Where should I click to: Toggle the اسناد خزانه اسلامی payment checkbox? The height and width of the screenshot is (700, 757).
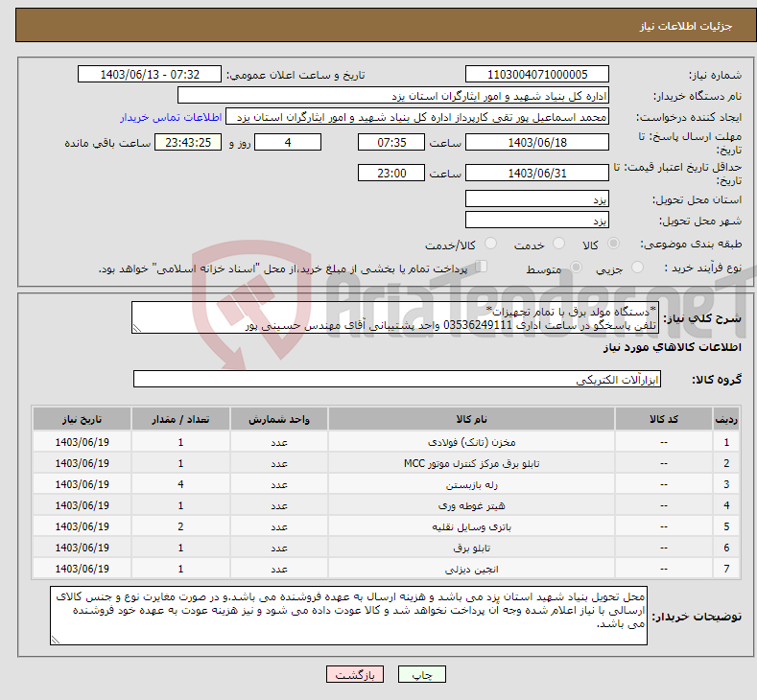click(x=481, y=267)
